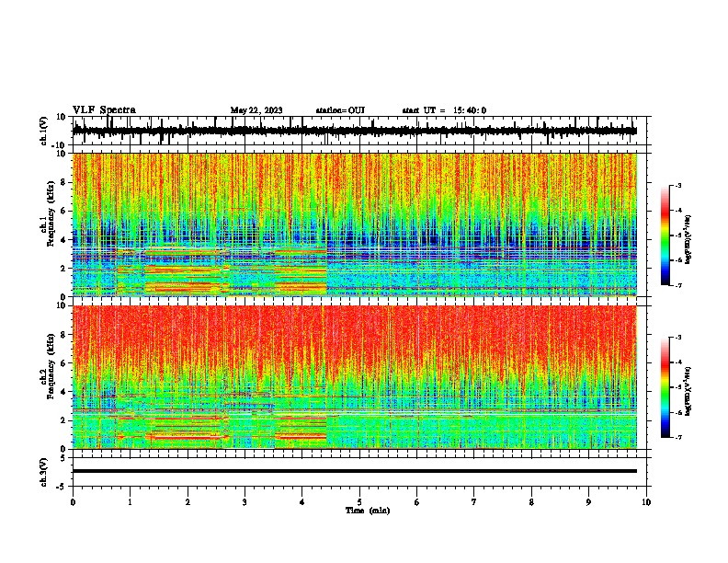Screen dimensions: 728x563
Task: Click the "VLF Spectra" title text
Action: pyautogui.click(x=104, y=110)
